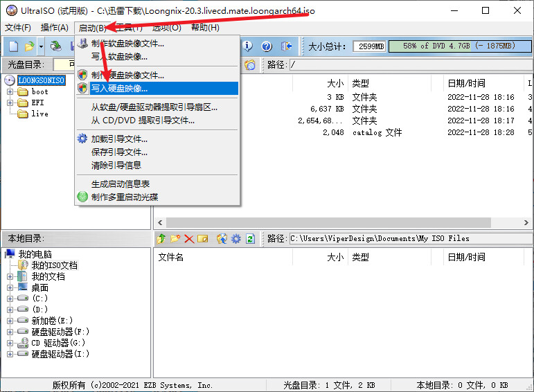This screenshot has height=392, width=534.
Task: Click the Add files upload icon
Action: 222,238
